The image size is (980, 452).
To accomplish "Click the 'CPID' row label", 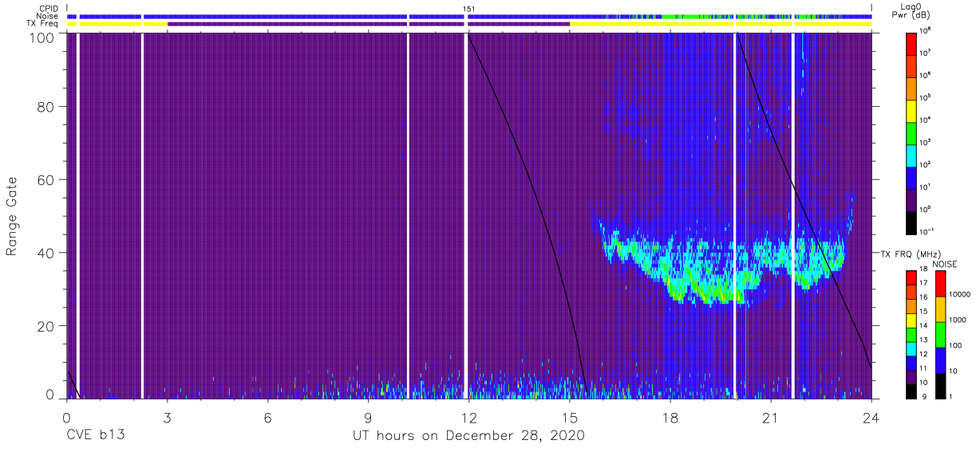I will pos(49,8).
